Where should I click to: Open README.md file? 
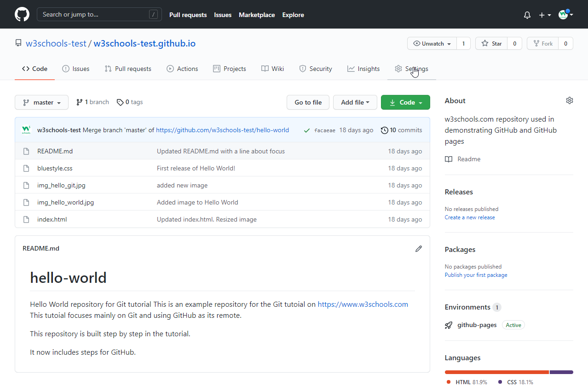(x=55, y=151)
